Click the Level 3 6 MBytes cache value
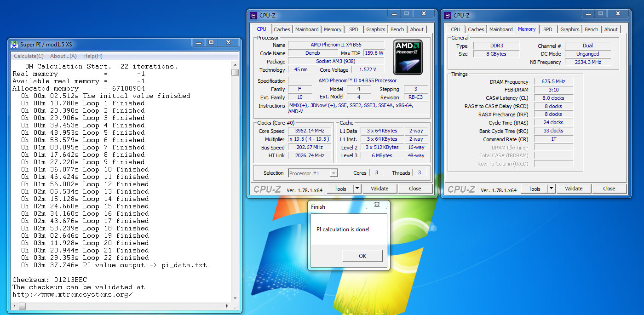 (383, 155)
